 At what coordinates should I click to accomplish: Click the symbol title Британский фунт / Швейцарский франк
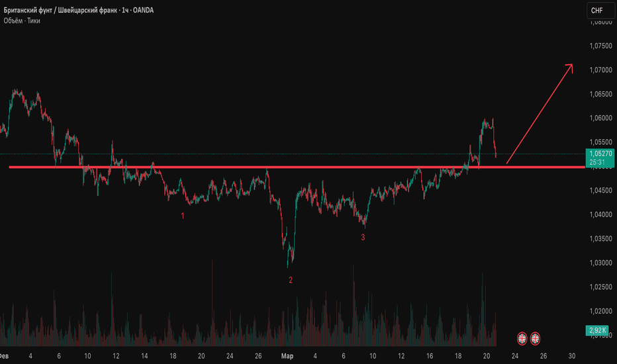pyautogui.click(x=60, y=10)
